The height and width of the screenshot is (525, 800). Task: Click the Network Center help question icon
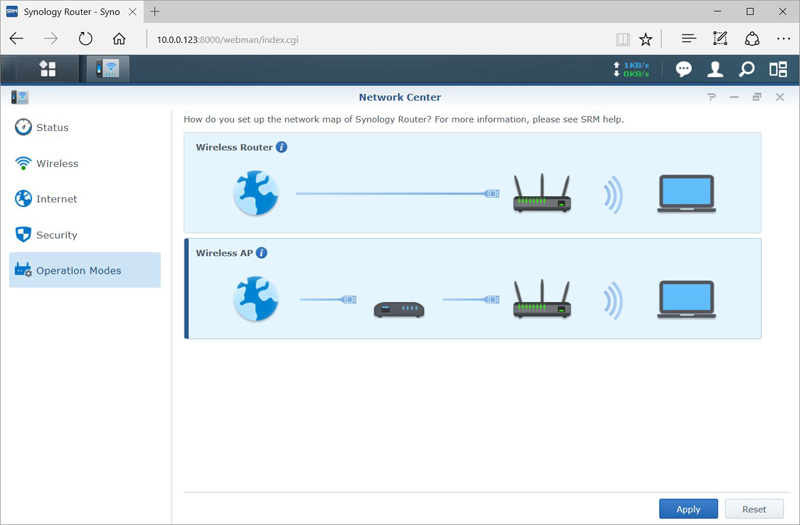point(711,97)
